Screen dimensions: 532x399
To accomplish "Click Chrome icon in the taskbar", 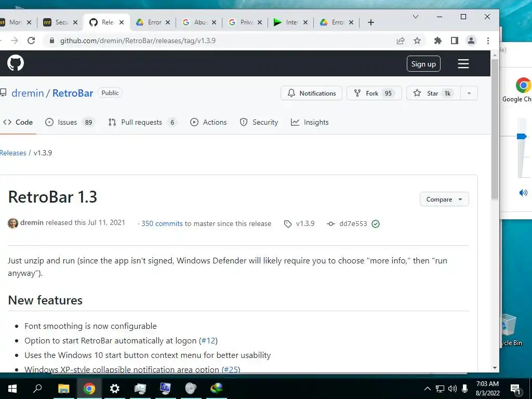I will click(89, 388).
